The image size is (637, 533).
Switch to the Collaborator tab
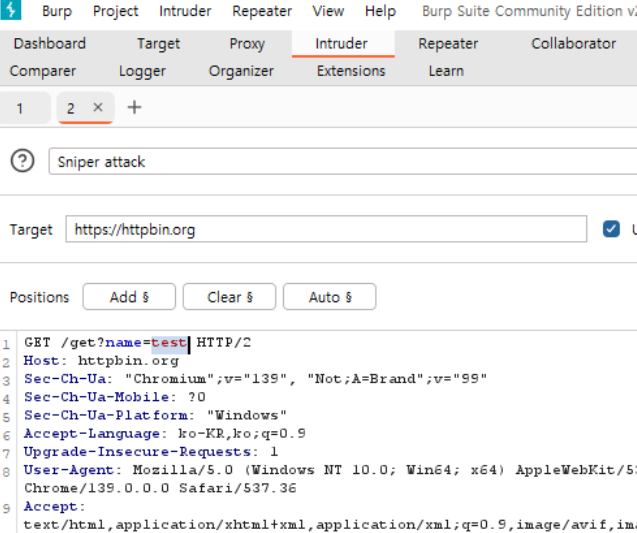pos(573,43)
